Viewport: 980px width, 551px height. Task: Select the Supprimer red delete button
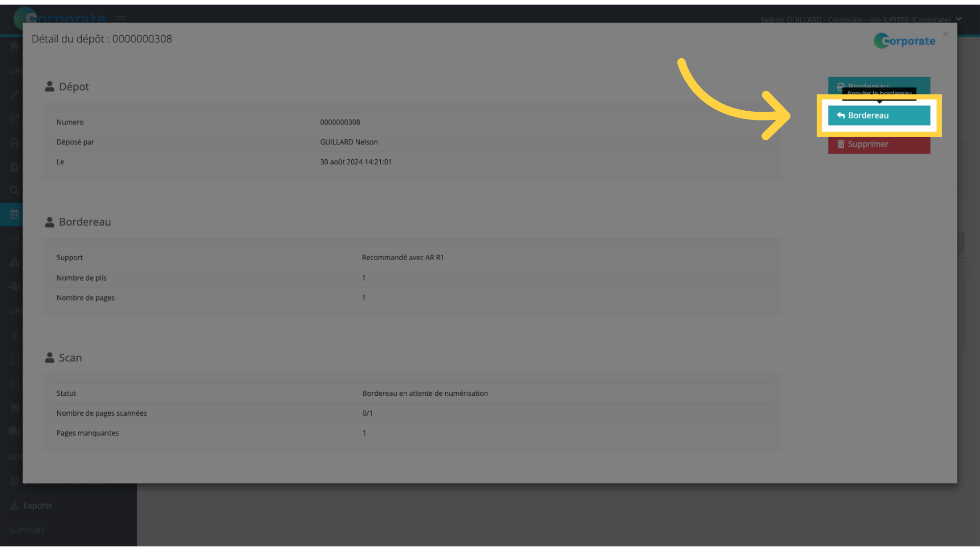[879, 143]
